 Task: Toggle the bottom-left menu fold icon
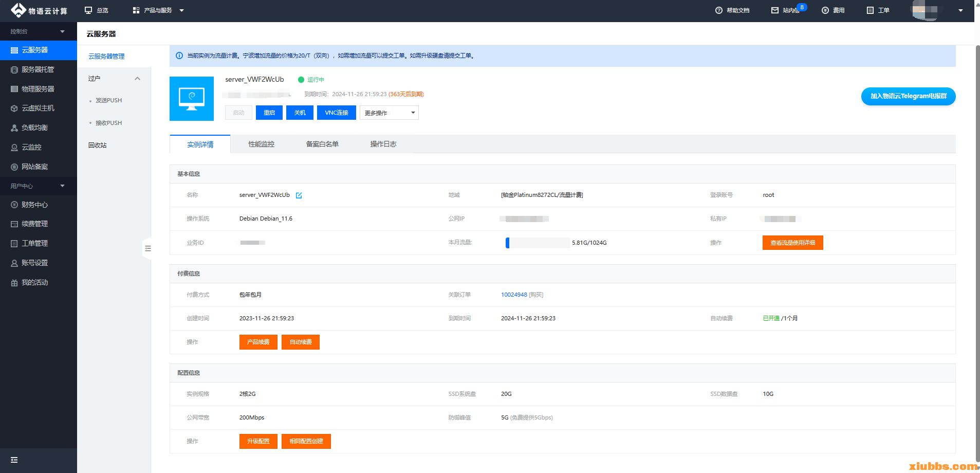point(14,460)
